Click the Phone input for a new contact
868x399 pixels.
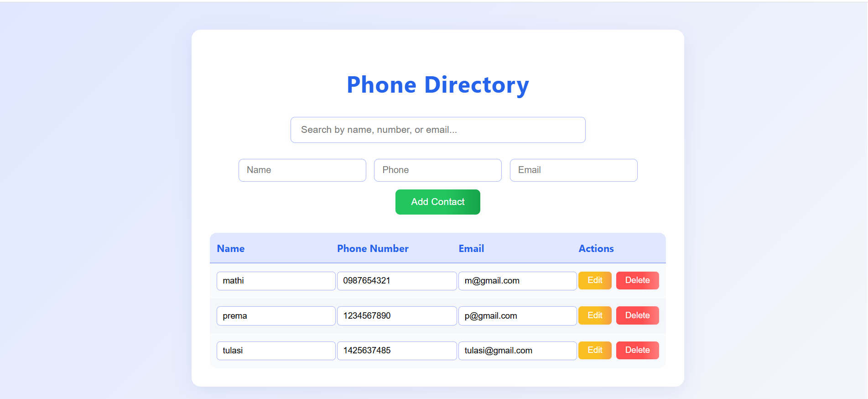pyautogui.click(x=437, y=170)
